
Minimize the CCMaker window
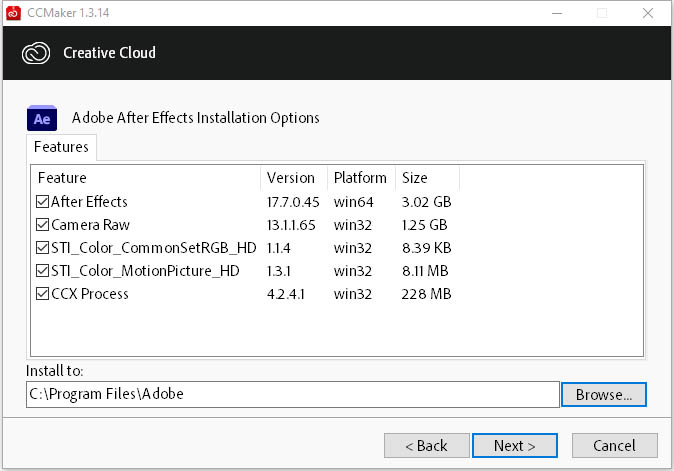click(x=557, y=12)
